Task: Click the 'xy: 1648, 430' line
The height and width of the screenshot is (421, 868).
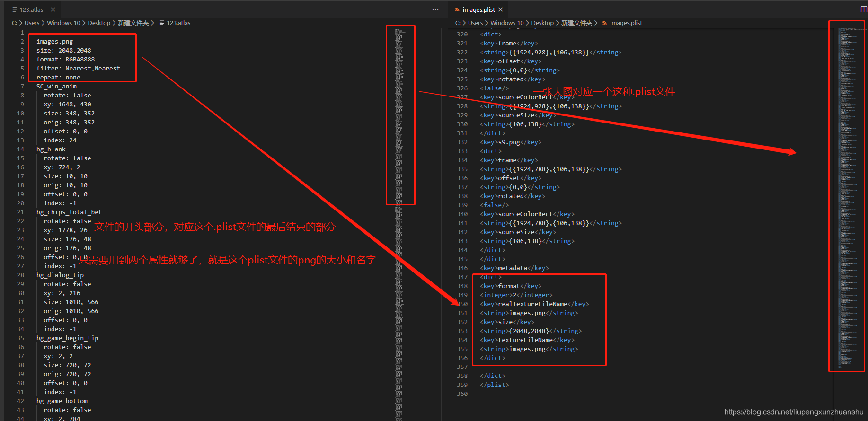Action: click(x=67, y=104)
